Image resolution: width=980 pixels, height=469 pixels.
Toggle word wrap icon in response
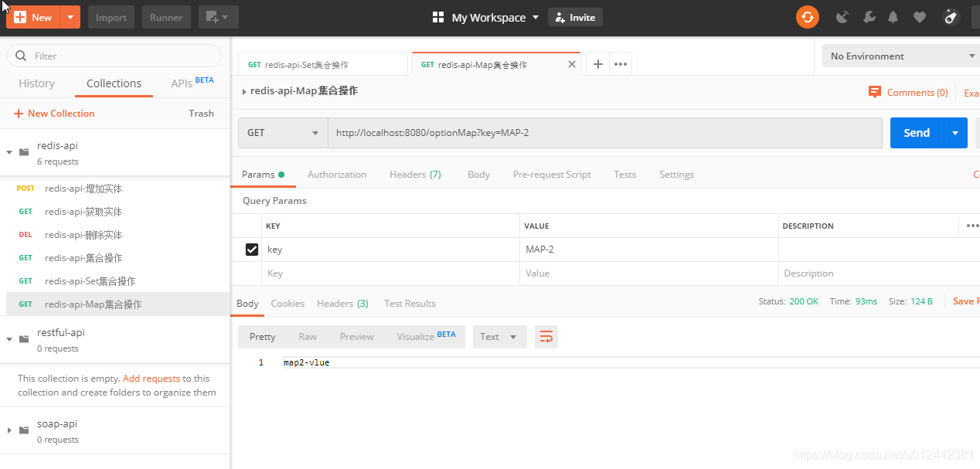tap(546, 336)
